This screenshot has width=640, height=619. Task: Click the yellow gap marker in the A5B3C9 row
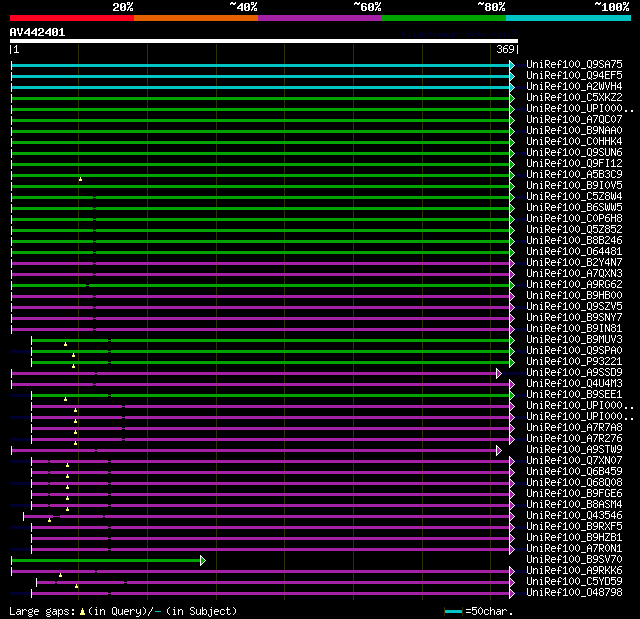[80, 179]
